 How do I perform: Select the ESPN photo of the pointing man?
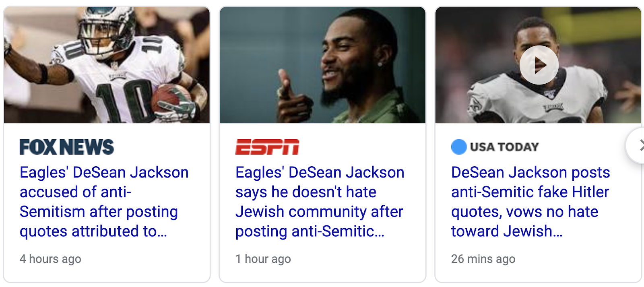(322, 65)
